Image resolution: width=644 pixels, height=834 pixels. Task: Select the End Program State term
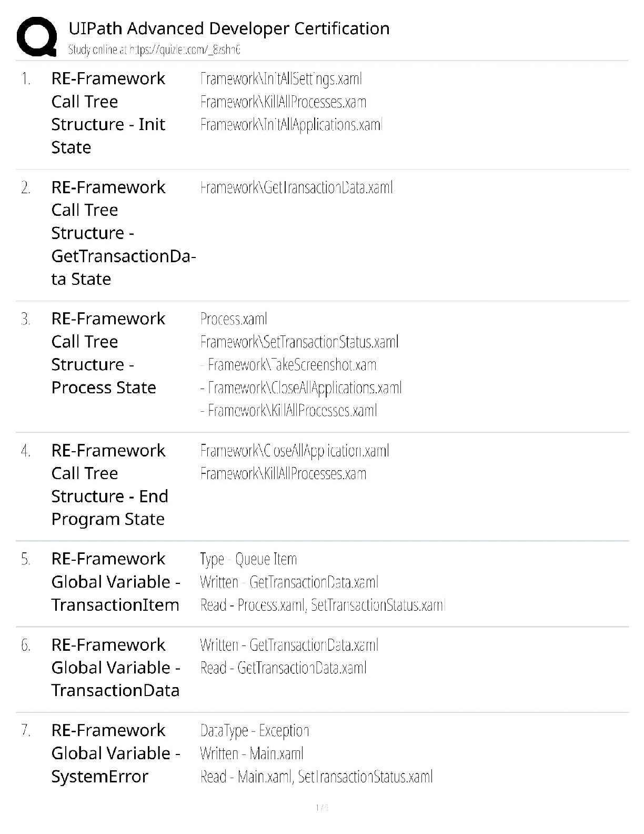click(x=109, y=484)
